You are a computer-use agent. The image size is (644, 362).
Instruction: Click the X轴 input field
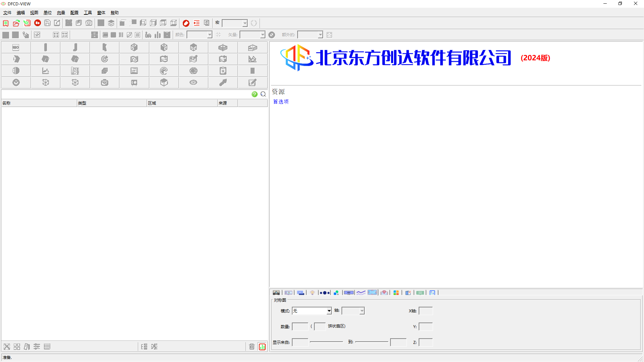click(x=426, y=311)
